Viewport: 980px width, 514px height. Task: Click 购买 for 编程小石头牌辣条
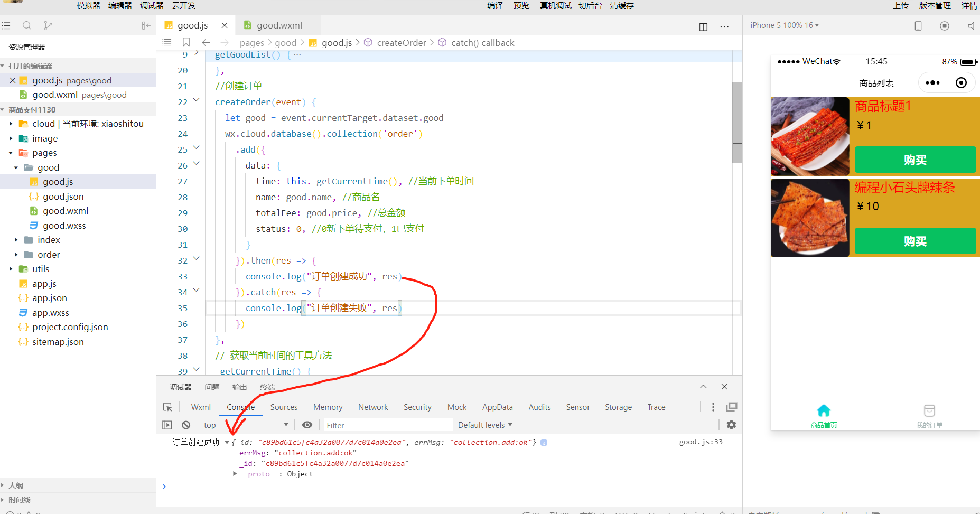tap(915, 241)
